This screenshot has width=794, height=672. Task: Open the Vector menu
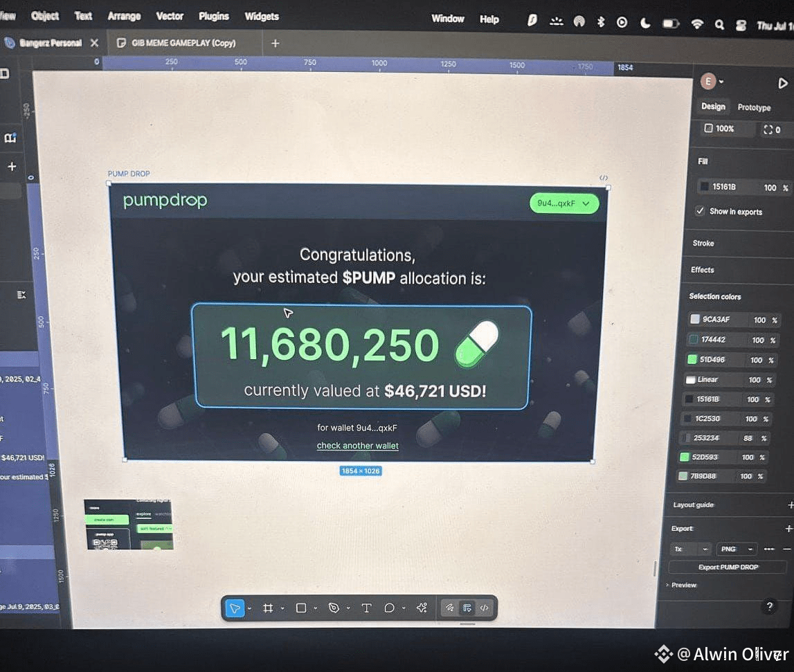[x=170, y=16]
